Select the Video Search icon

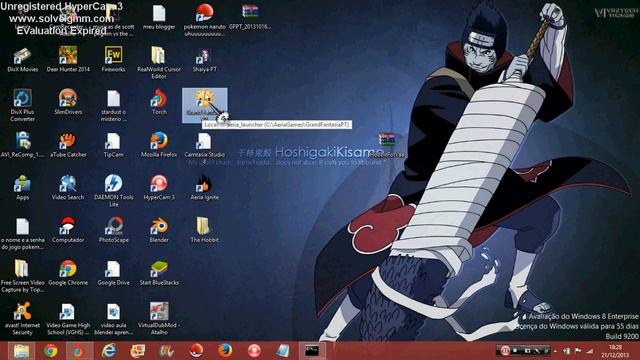point(68,187)
